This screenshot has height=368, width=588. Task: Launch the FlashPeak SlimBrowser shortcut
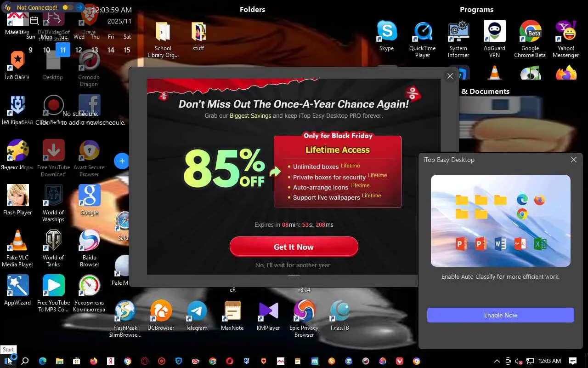tap(125, 319)
